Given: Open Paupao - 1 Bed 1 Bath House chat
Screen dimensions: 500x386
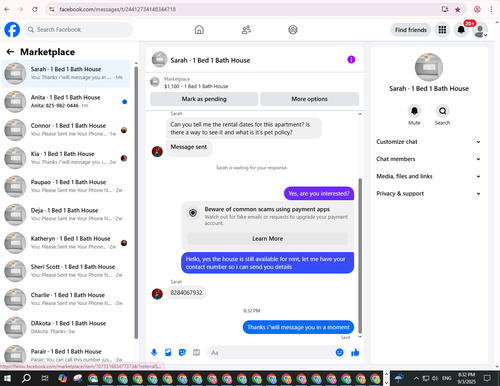Looking at the screenshot, I should point(66,186).
